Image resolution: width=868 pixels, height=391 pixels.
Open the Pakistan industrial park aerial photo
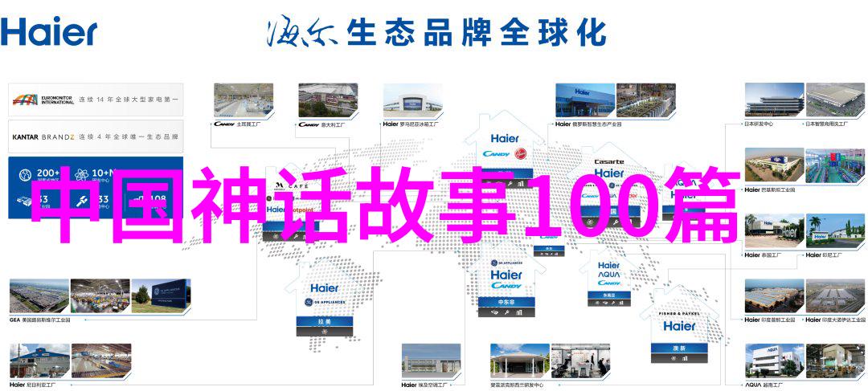(774, 165)
